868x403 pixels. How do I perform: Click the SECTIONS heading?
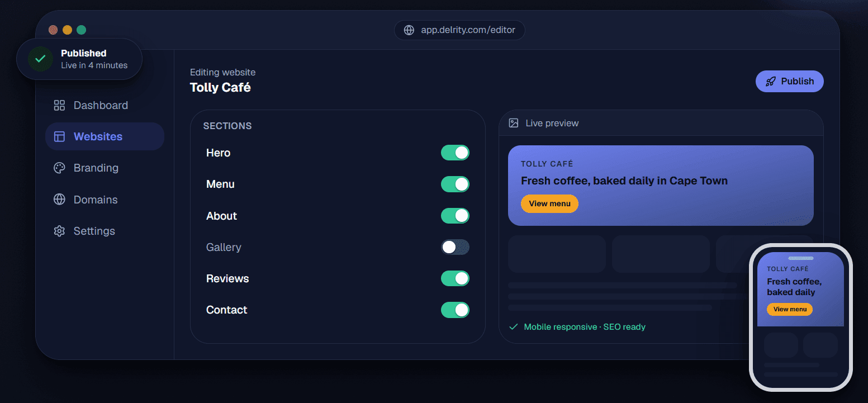pyautogui.click(x=227, y=126)
